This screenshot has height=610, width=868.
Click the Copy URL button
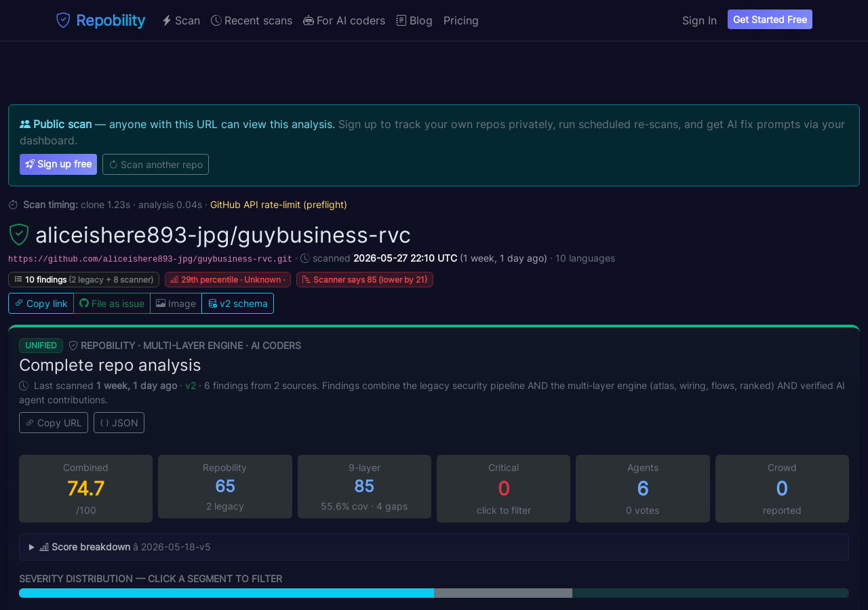click(54, 422)
